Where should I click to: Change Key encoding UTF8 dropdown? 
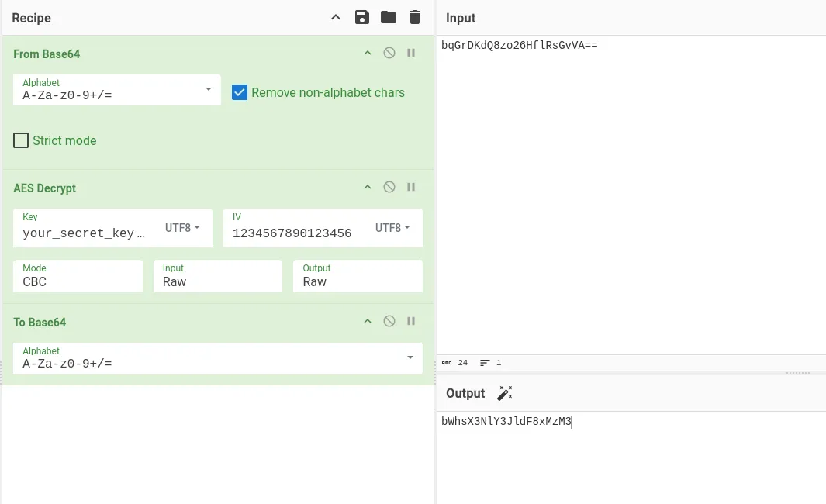(182, 228)
